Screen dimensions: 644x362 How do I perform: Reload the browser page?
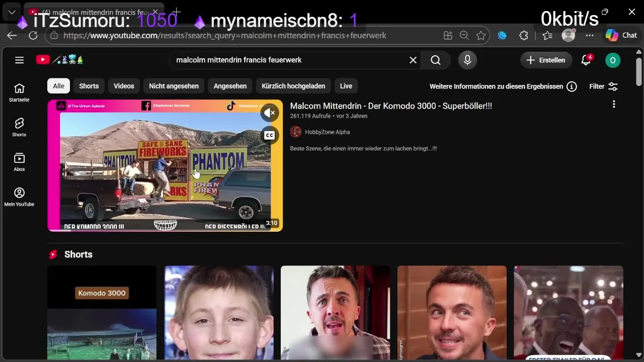(33, 36)
